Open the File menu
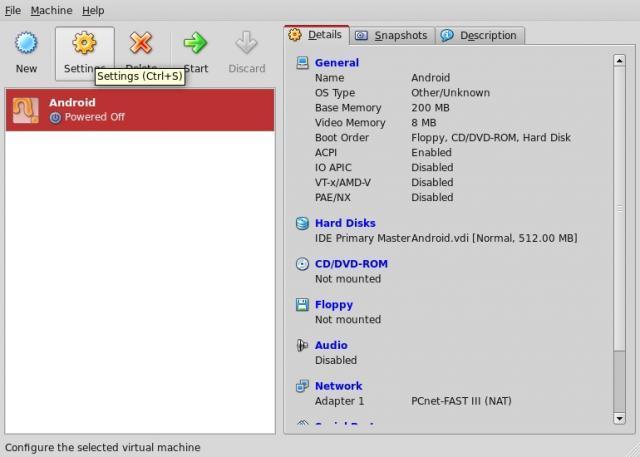Viewport: 640px width, 457px height. pos(13,11)
